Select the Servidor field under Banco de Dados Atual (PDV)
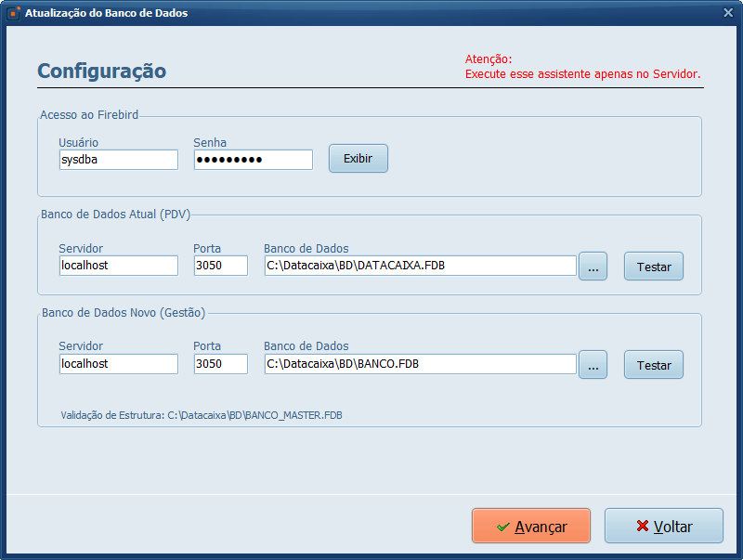The height and width of the screenshot is (560, 743). click(118, 266)
